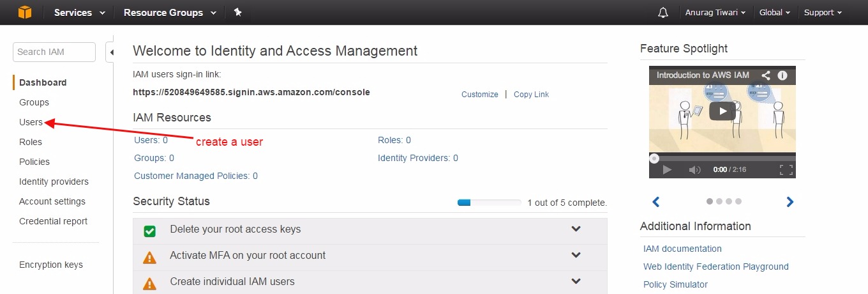Expand Create individual IAM users section
This screenshot has height=294, width=868.
click(576, 281)
